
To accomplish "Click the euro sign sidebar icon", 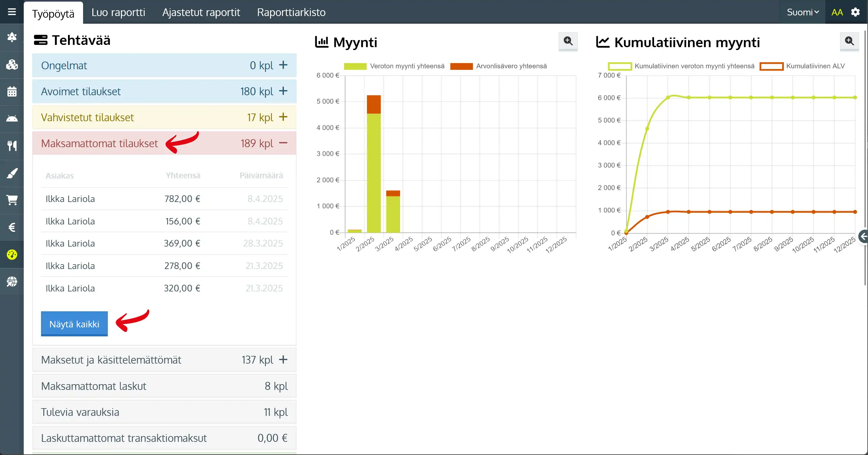I will [x=12, y=227].
